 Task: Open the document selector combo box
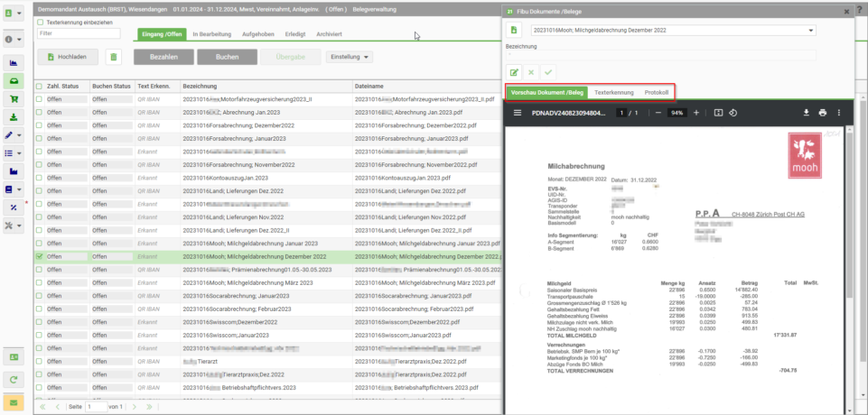(x=673, y=31)
